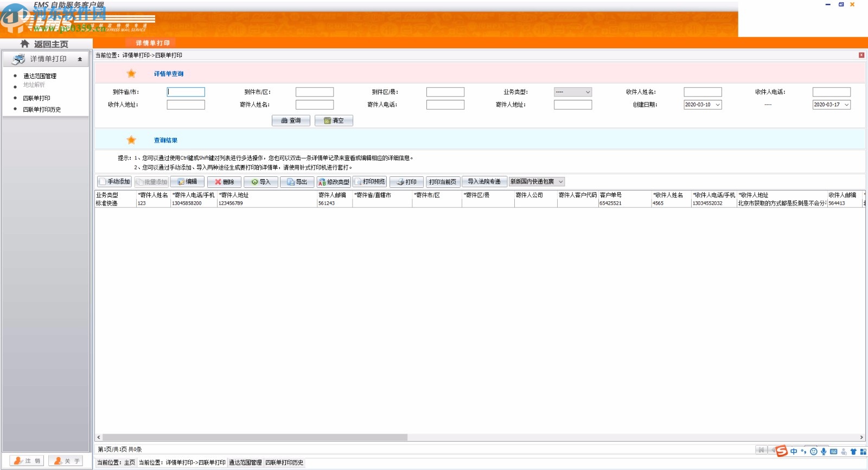This screenshot has width=868, height=470.
Task: Focus the 到件省/市 input field
Action: click(186, 92)
